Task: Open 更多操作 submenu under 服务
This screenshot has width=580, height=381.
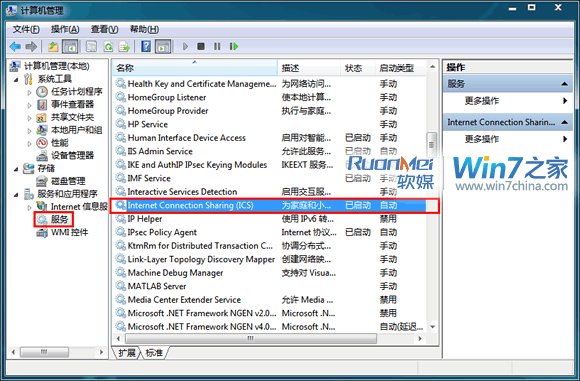Action: click(508, 101)
